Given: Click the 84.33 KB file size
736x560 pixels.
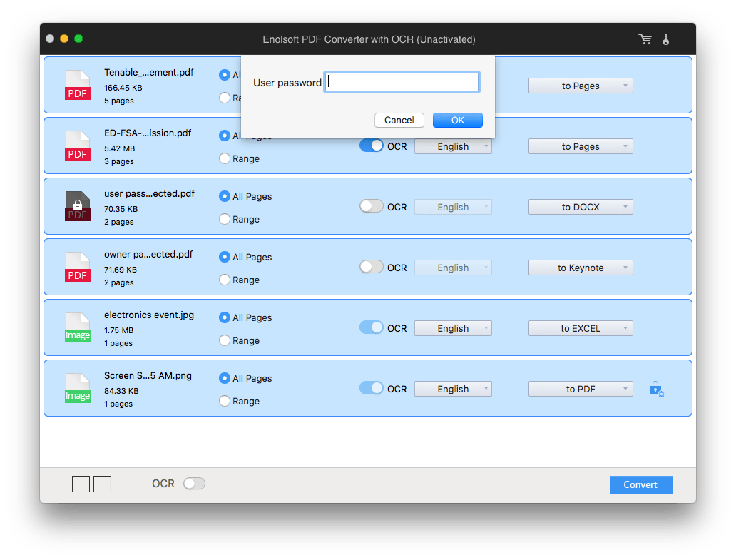Looking at the screenshot, I should click(x=121, y=390).
